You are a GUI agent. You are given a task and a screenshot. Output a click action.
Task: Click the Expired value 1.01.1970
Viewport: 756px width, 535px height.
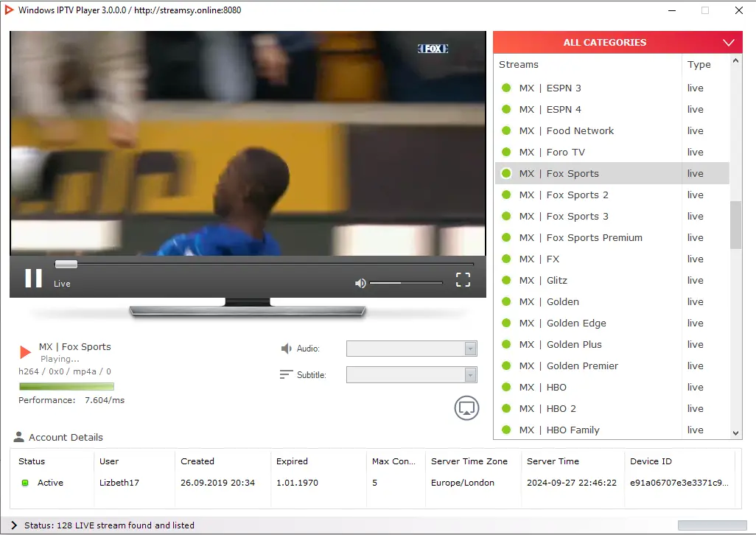coord(297,483)
